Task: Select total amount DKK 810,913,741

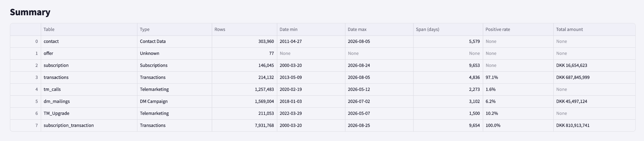Action: click(x=594, y=125)
